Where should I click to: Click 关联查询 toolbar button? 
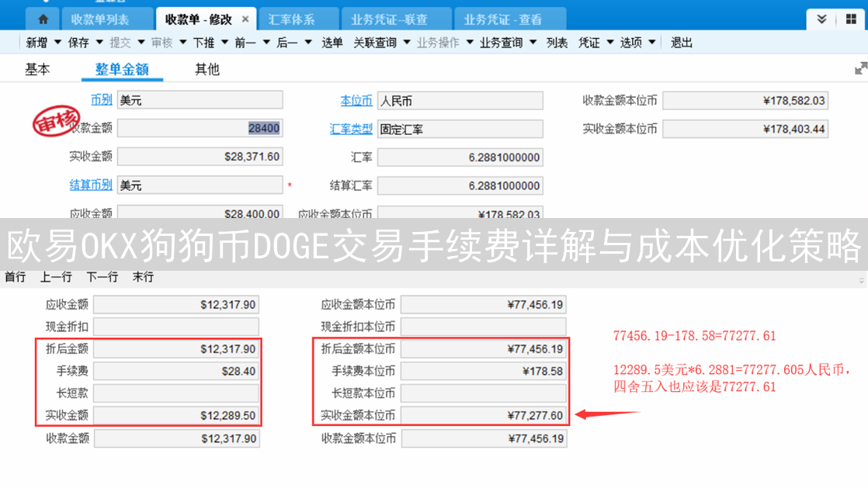375,43
